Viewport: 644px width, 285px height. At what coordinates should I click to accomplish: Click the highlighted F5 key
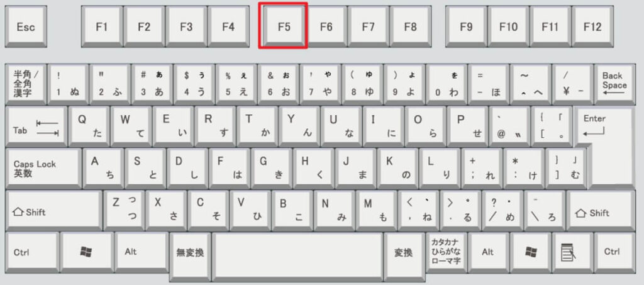(282, 25)
